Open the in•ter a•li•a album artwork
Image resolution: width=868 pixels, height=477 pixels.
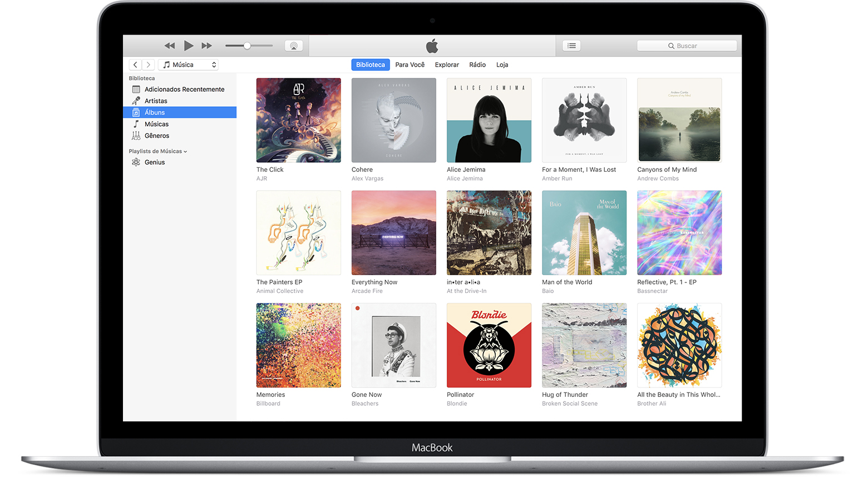point(489,233)
